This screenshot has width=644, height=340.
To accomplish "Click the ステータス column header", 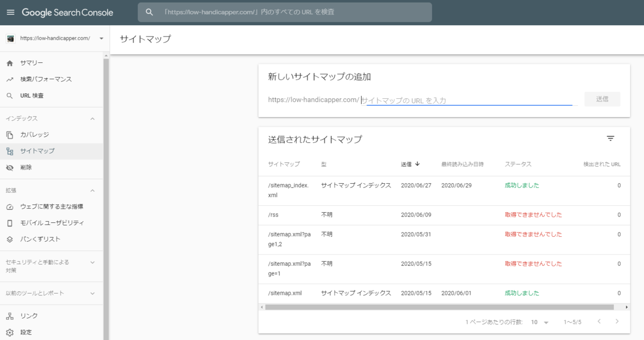I will coord(518,164).
